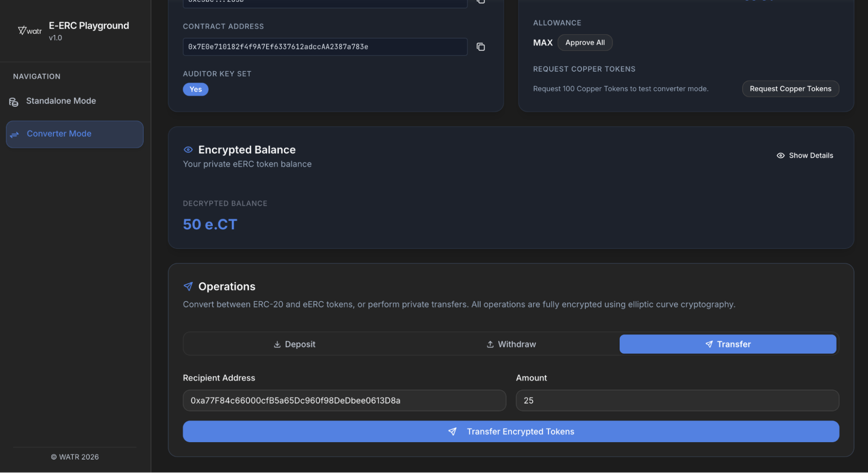Toggle Show Details for encrypted balance

coord(805,155)
